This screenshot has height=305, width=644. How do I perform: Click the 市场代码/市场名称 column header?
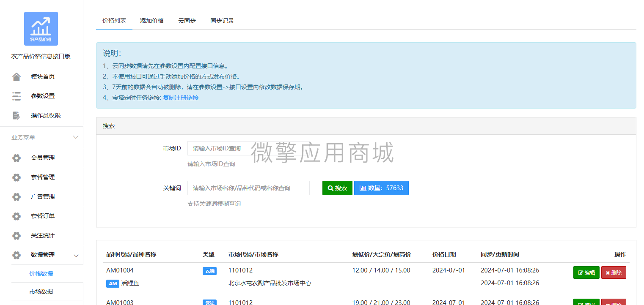coord(253,254)
